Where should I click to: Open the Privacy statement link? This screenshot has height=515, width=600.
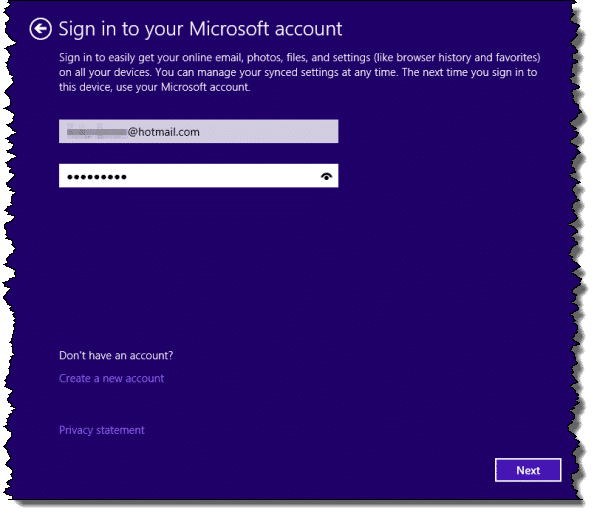[x=102, y=430]
